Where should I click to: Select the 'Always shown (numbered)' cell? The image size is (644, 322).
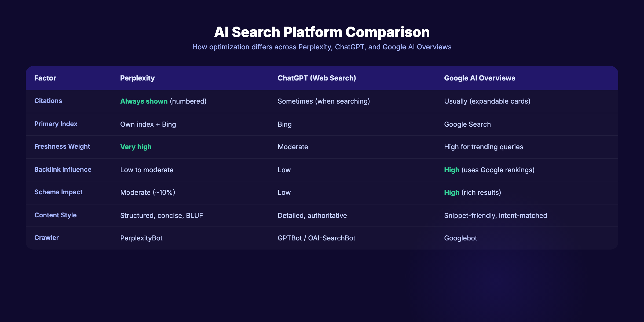tap(163, 101)
